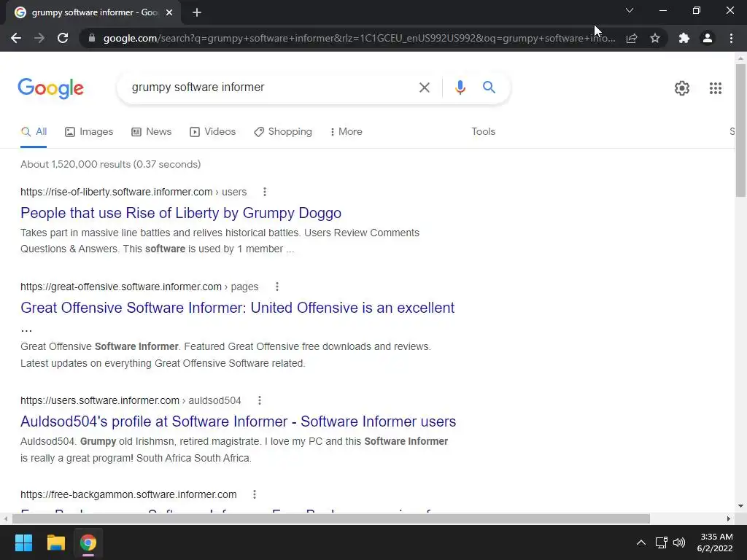Click the free-backgammon.software.informer.com URL
The height and width of the screenshot is (560, 747).
click(128, 495)
